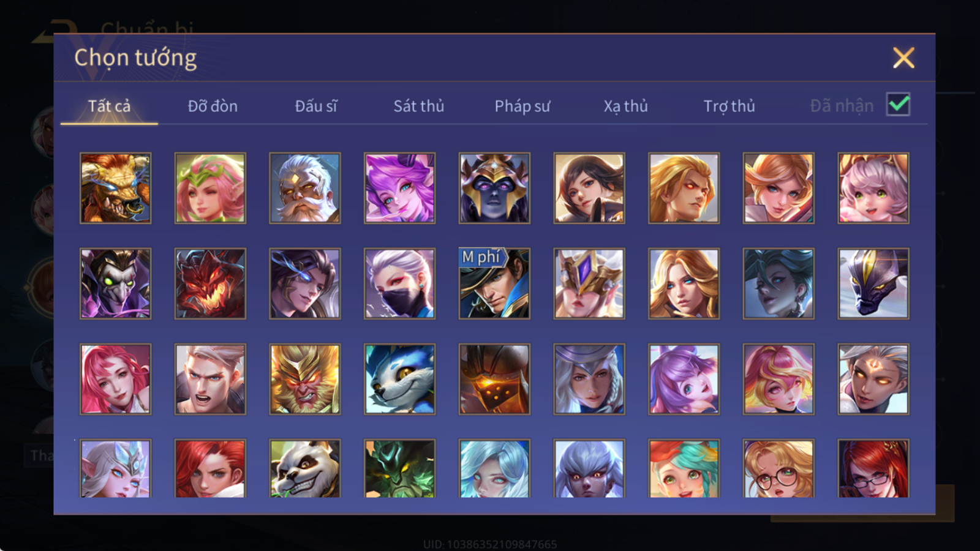
Task: Select the blue wolf hero portrait
Action: 399,379
